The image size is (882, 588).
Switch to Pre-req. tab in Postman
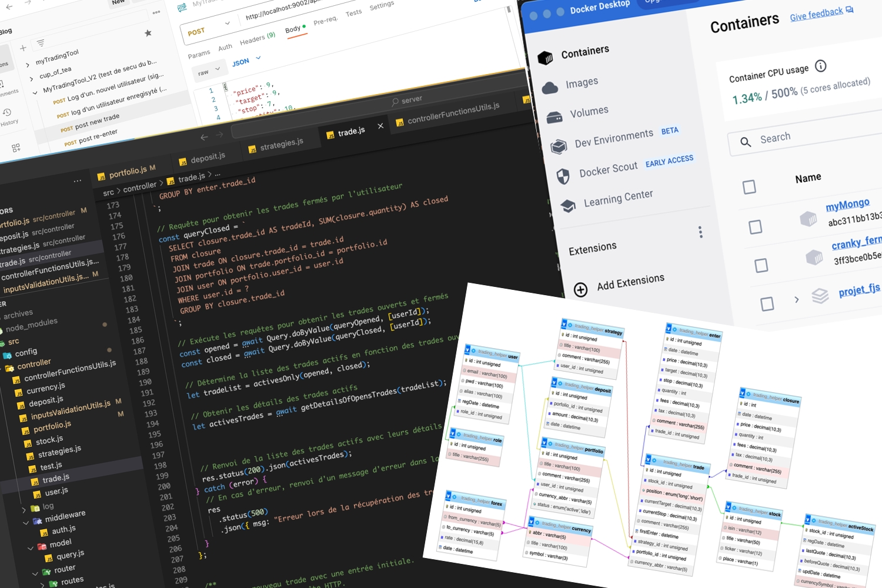(325, 21)
